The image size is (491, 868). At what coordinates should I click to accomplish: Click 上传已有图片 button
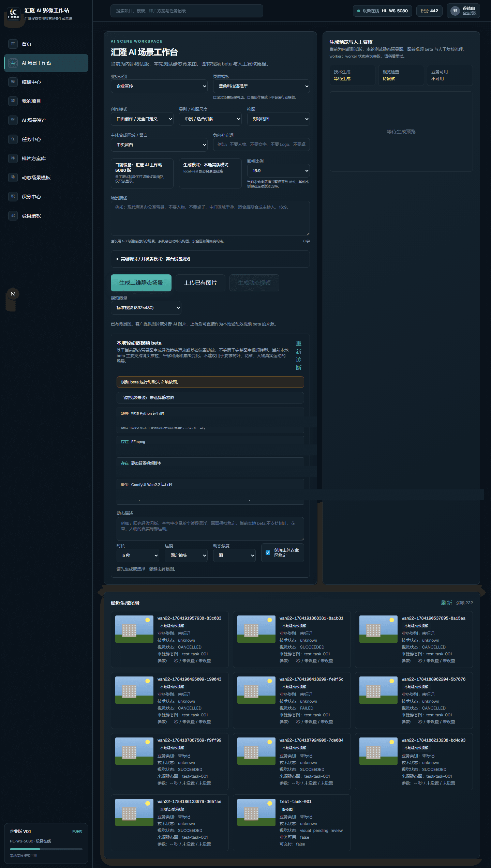(200, 283)
